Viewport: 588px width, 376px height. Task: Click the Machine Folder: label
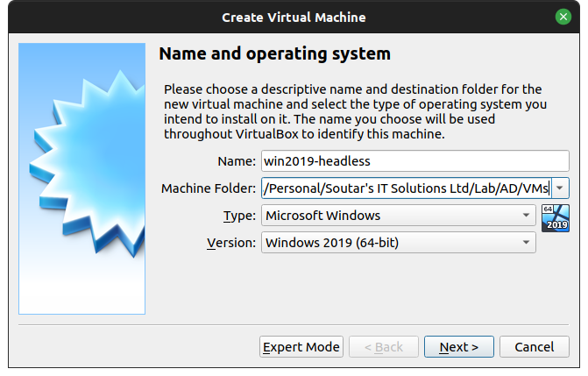[x=209, y=188]
